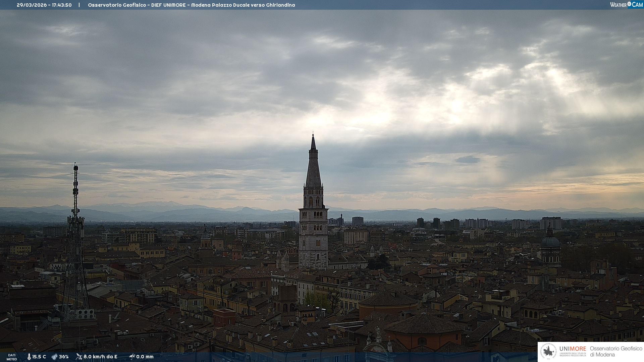Screen dimensions: 644x362
Task: Click the 36% humidity value
Action: point(64,357)
